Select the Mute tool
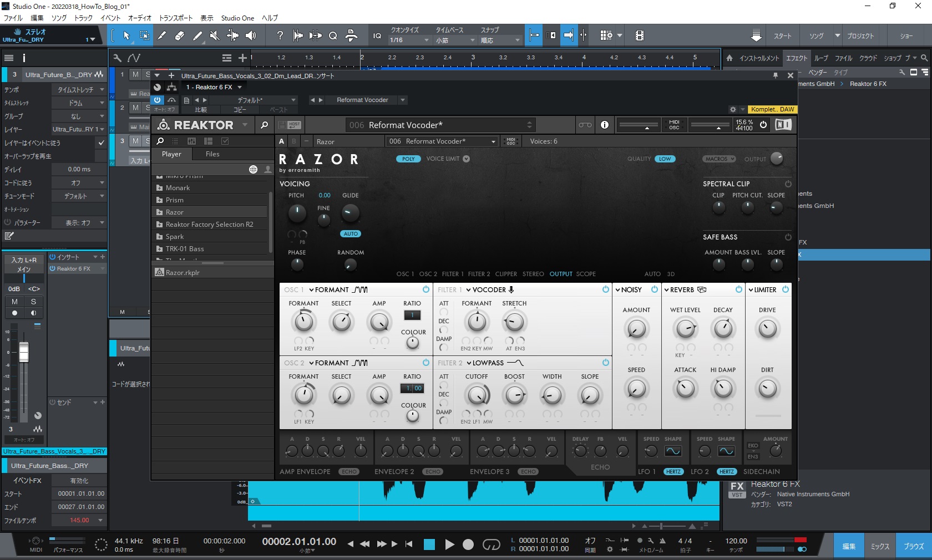932x560 pixels. (x=215, y=35)
